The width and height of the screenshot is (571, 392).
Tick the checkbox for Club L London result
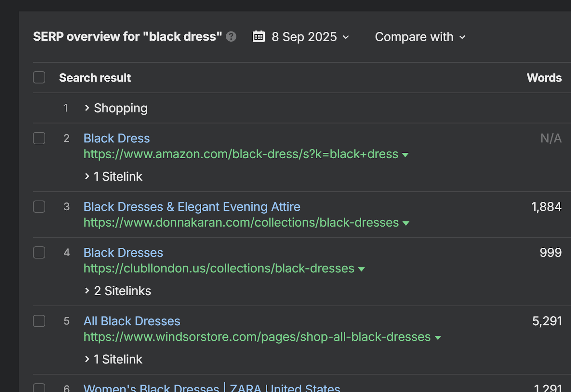tap(39, 252)
